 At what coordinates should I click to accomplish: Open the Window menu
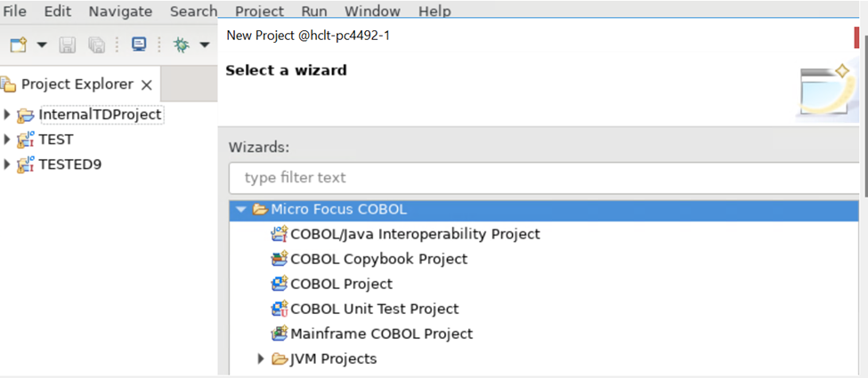tap(372, 12)
